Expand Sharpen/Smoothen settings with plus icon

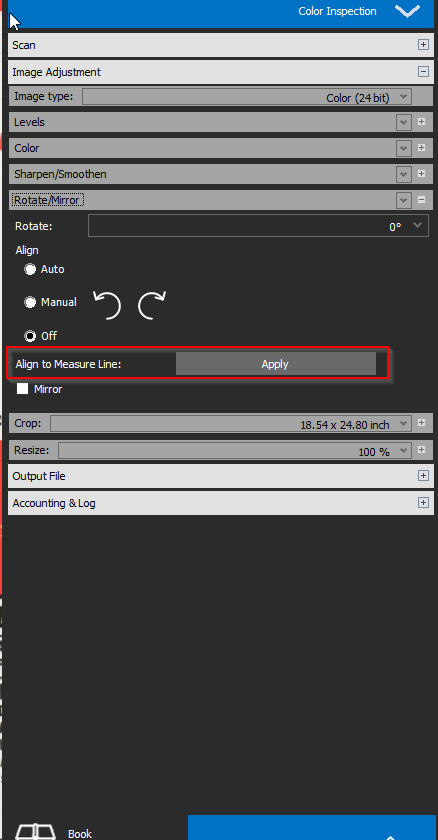coord(421,174)
